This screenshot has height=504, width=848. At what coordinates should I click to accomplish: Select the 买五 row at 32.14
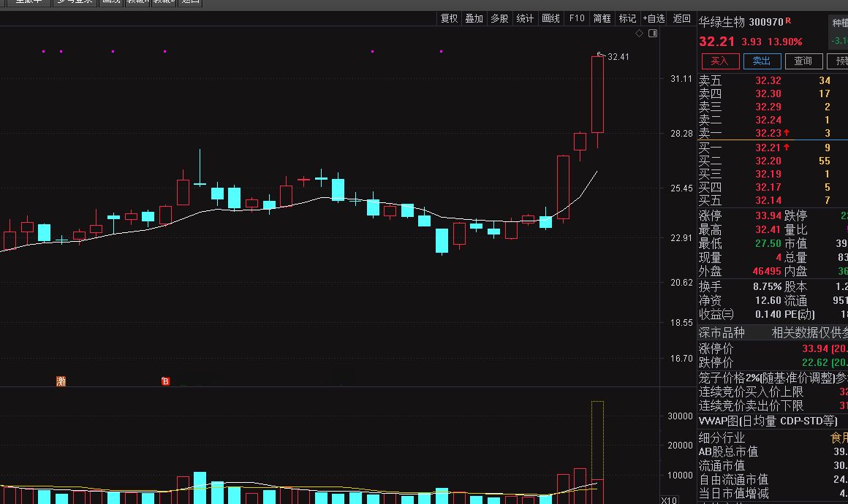(x=772, y=200)
